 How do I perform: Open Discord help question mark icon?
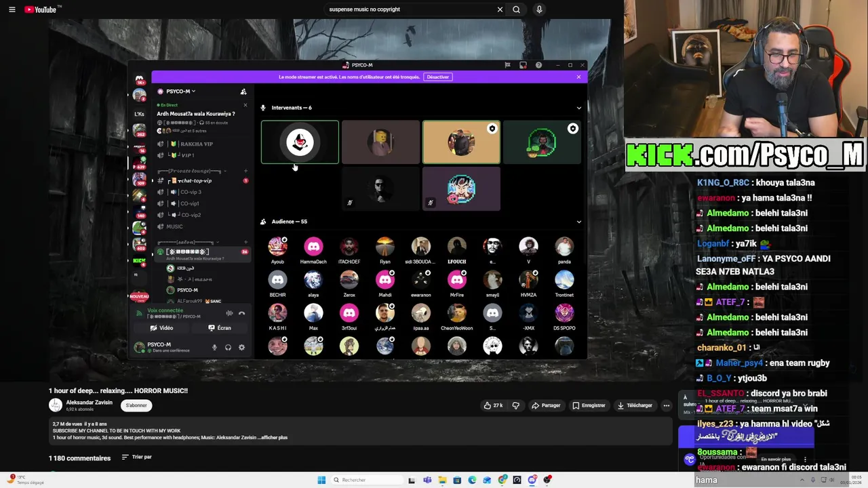538,65
